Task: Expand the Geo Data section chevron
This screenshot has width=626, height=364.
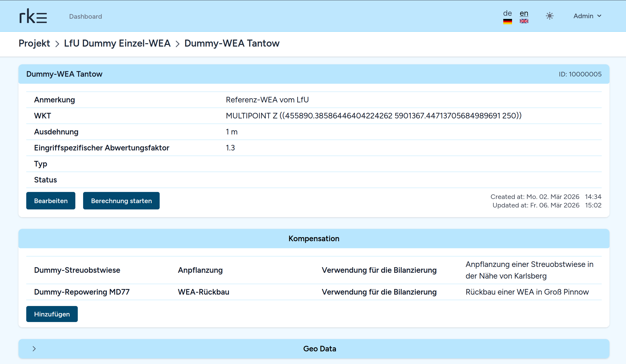Action: pyautogui.click(x=34, y=349)
